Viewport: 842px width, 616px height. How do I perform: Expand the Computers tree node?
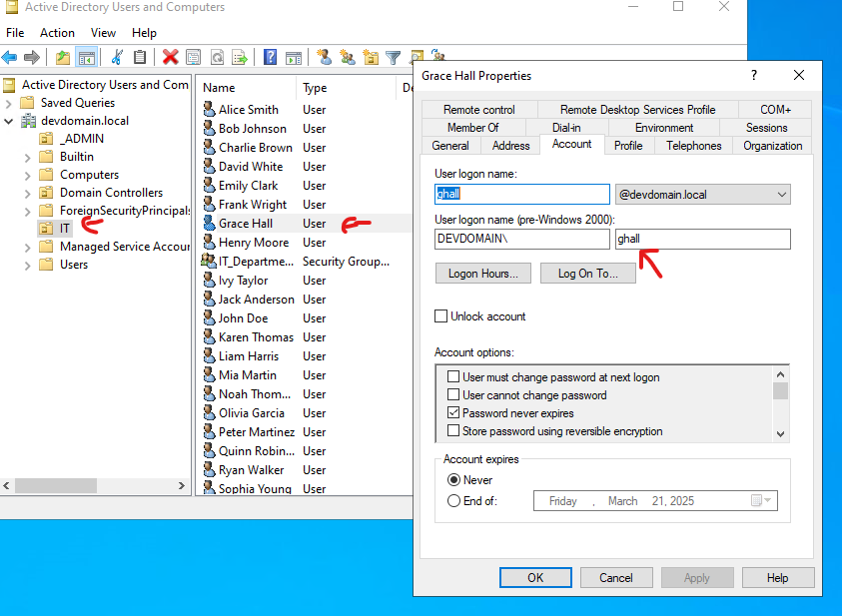coord(27,176)
